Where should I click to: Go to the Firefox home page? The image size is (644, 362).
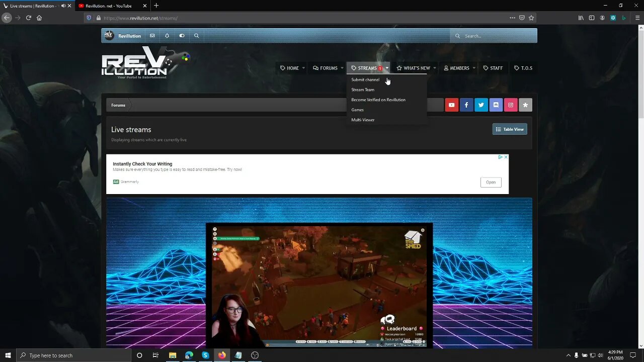tap(39, 18)
